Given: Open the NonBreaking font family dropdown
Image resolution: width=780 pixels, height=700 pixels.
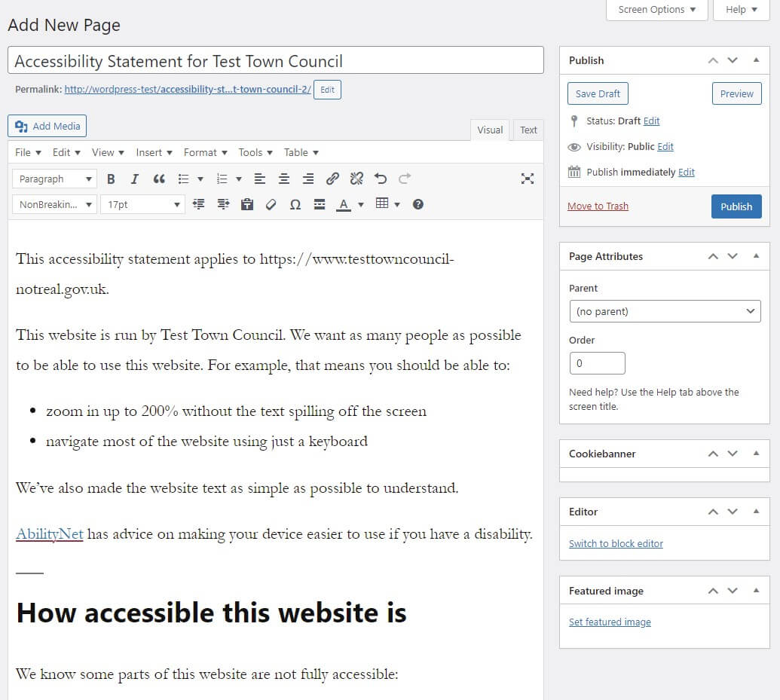Looking at the screenshot, I should pyautogui.click(x=54, y=204).
